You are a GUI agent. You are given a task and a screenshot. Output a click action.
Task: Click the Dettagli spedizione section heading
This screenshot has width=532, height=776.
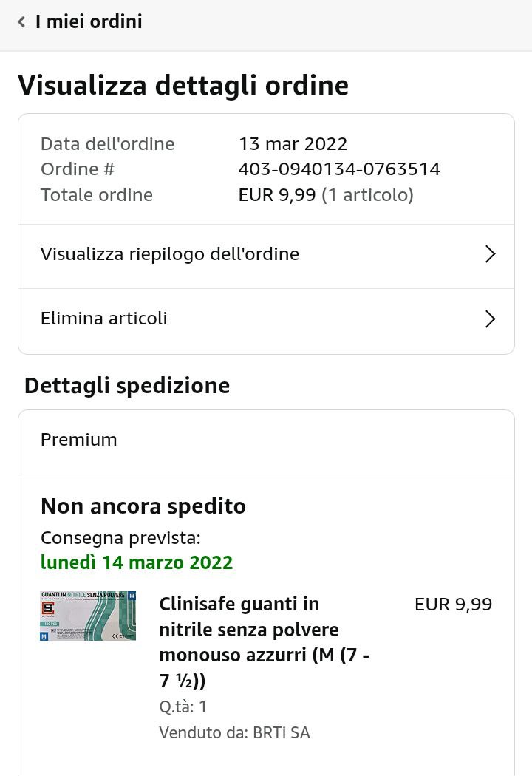click(127, 386)
